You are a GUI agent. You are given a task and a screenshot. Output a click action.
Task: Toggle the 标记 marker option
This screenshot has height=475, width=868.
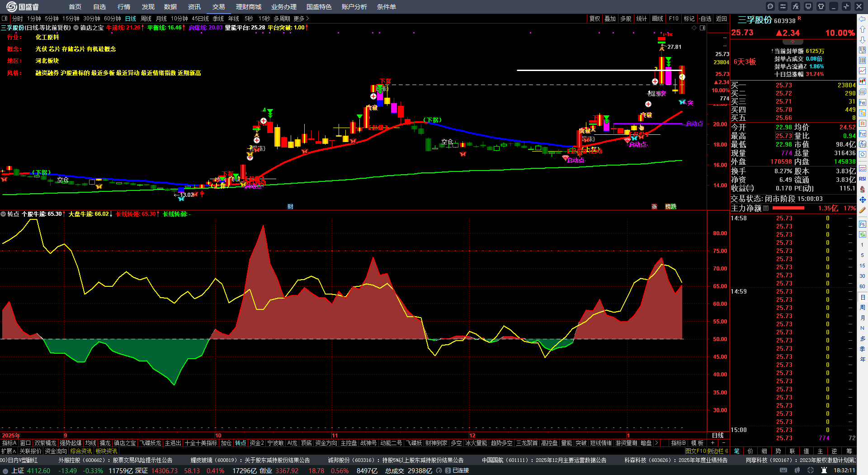tap(689, 19)
